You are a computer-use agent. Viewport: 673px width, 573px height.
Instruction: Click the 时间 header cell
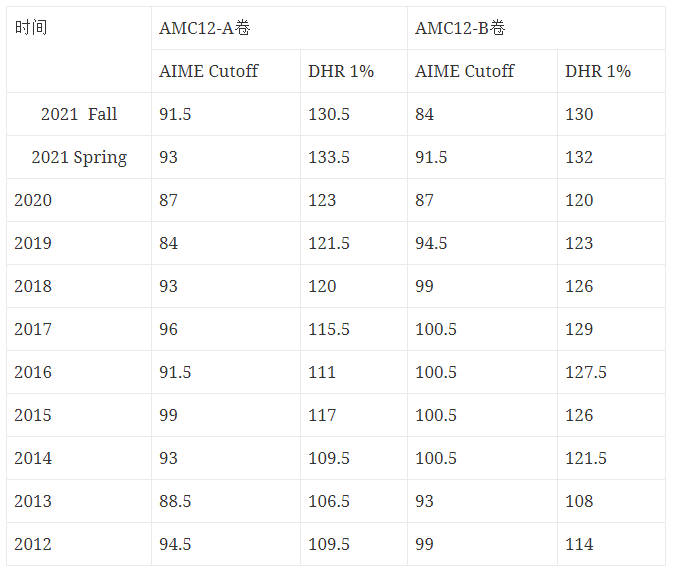79,49
